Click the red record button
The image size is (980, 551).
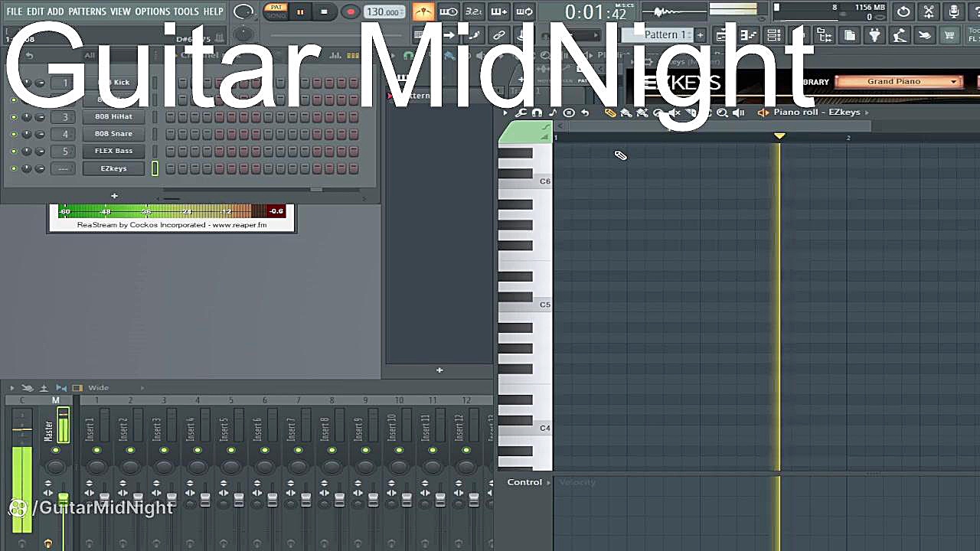(x=350, y=12)
